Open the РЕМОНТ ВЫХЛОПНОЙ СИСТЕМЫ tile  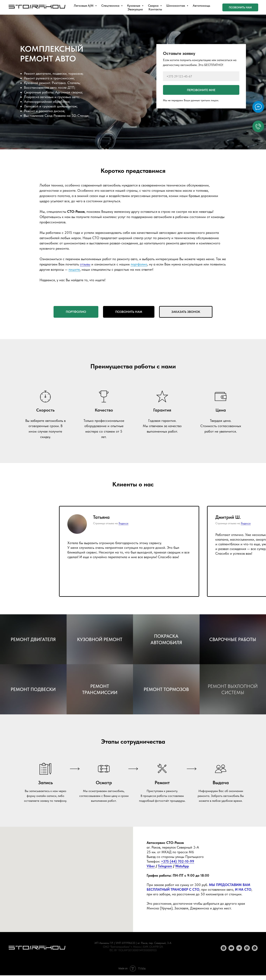tap(233, 689)
